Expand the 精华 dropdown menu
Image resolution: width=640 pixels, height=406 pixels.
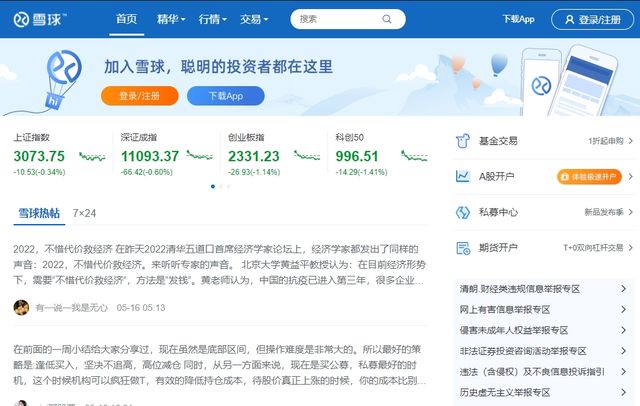point(171,19)
